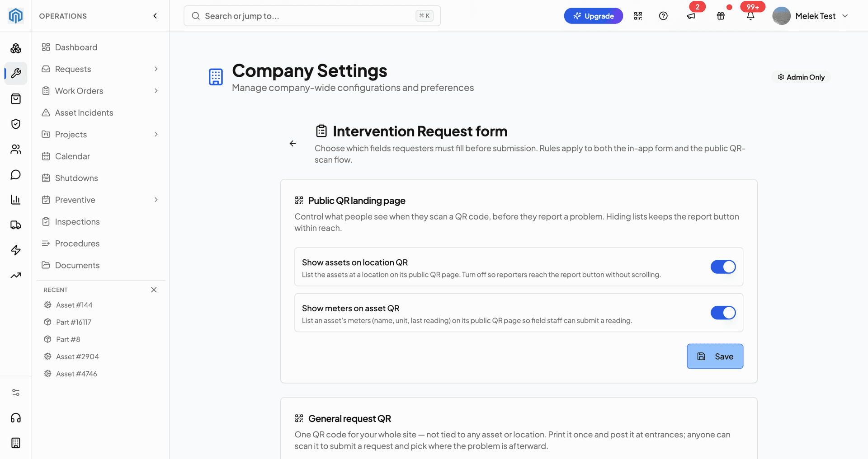Open the gift box icon
The image size is (868, 459).
click(x=721, y=16)
